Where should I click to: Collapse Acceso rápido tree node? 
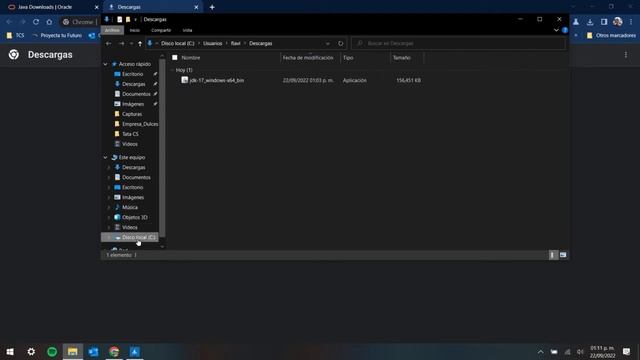point(105,64)
